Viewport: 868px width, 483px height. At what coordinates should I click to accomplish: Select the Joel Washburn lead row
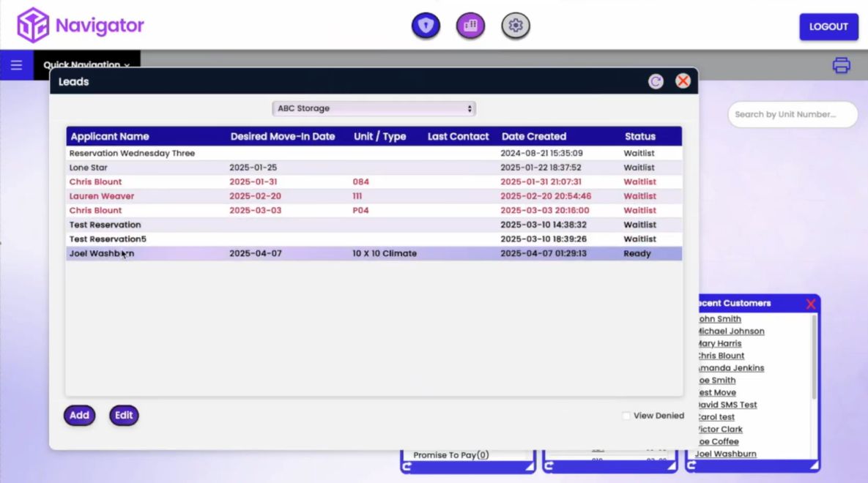point(374,253)
